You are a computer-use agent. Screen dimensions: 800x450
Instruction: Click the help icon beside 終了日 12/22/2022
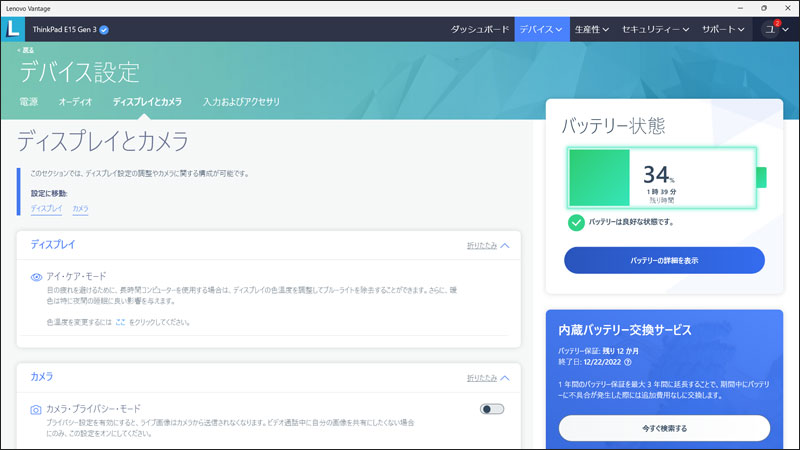[x=628, y=362]
